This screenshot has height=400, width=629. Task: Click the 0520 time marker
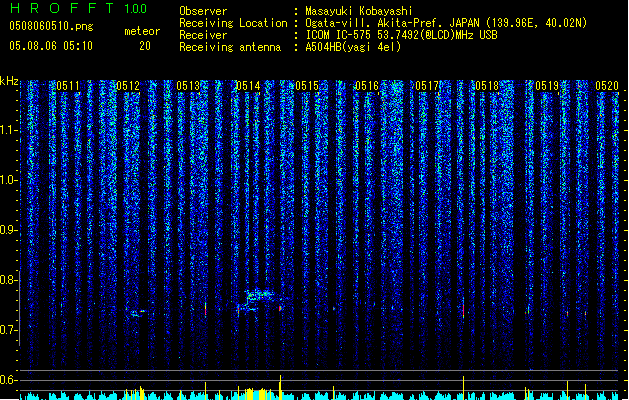coord(607,86)
